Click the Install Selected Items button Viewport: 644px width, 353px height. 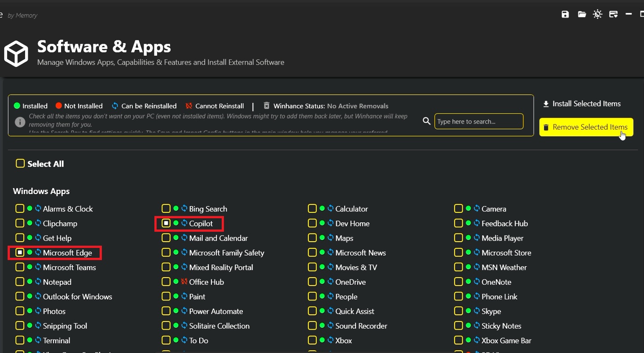pyautogui.click(x=582, y=104)
